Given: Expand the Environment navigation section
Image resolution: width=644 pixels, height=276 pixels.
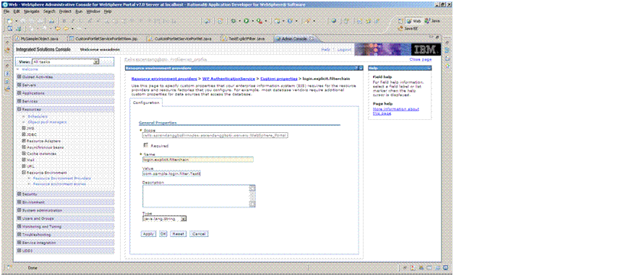Looking at the screenshot, I should tap(19, 202).
